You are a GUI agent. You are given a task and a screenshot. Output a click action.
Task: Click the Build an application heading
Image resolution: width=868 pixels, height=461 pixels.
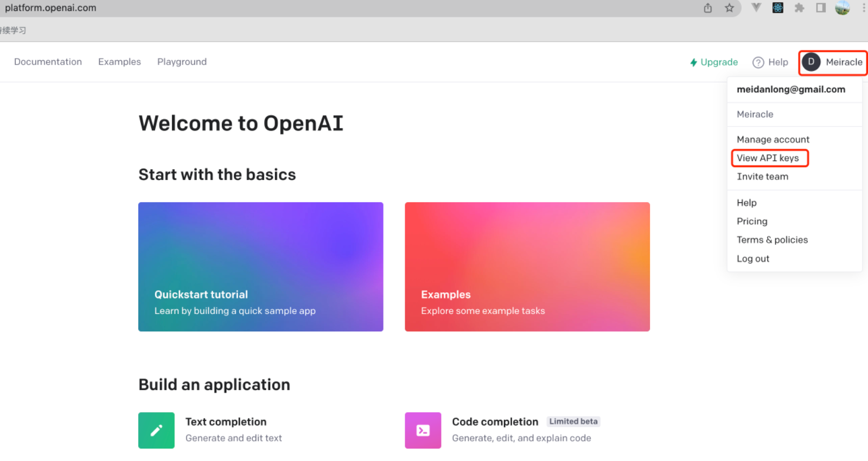214,385
